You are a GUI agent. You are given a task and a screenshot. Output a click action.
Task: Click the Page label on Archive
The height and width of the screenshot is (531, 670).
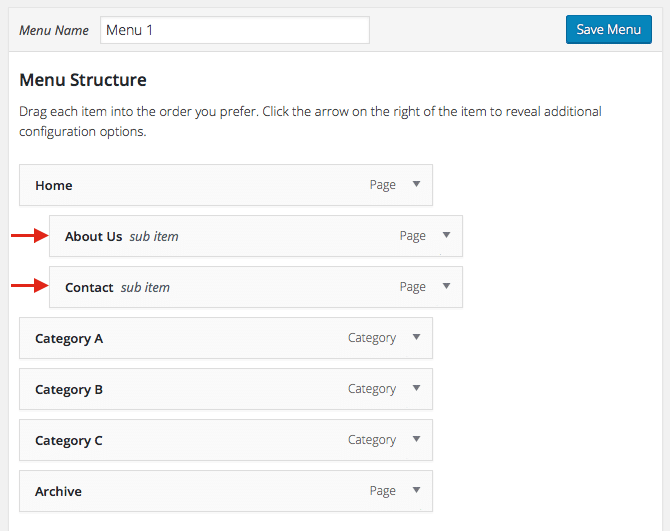[383, 491]
